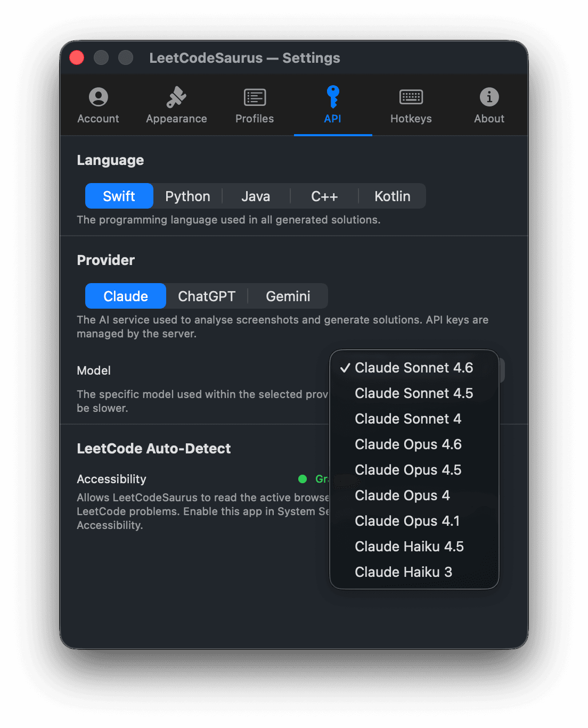The height and width of the screenshot is (728, 588).
Task: Click the programming language description text
Action: coord(228,220)
